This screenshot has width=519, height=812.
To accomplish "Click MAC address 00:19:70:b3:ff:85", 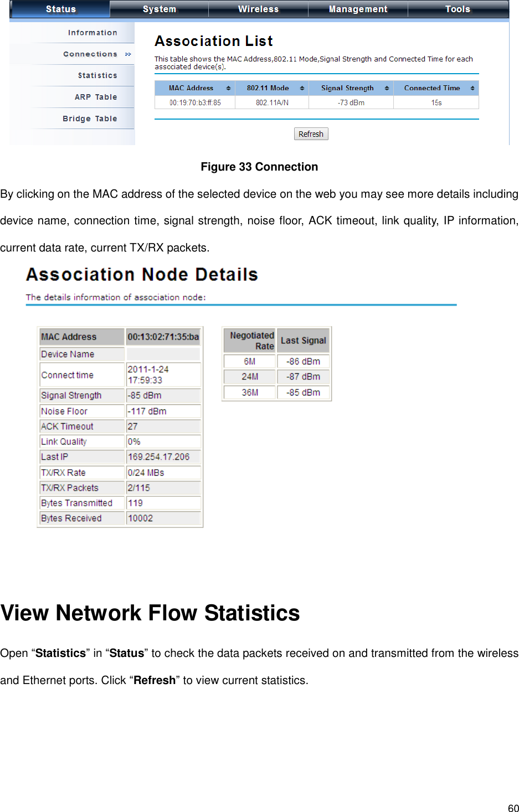I will 195,102.
